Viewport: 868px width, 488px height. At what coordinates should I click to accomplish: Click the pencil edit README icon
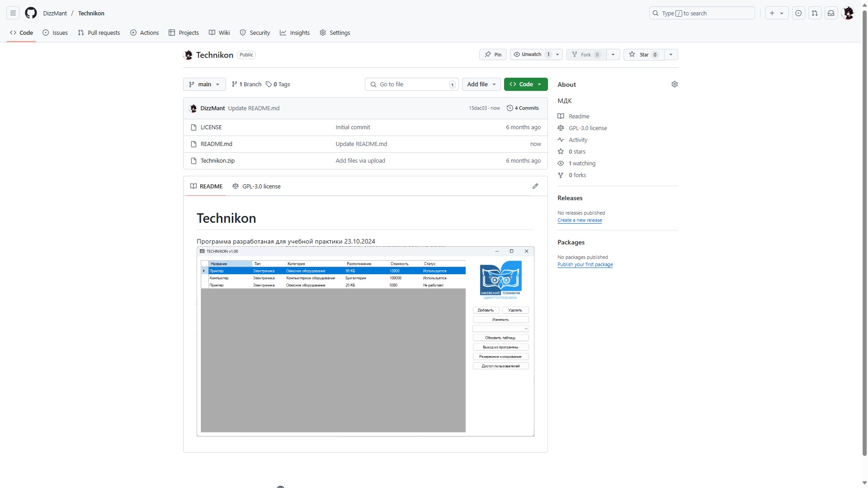pyautogui.click(x=535, y=186)
